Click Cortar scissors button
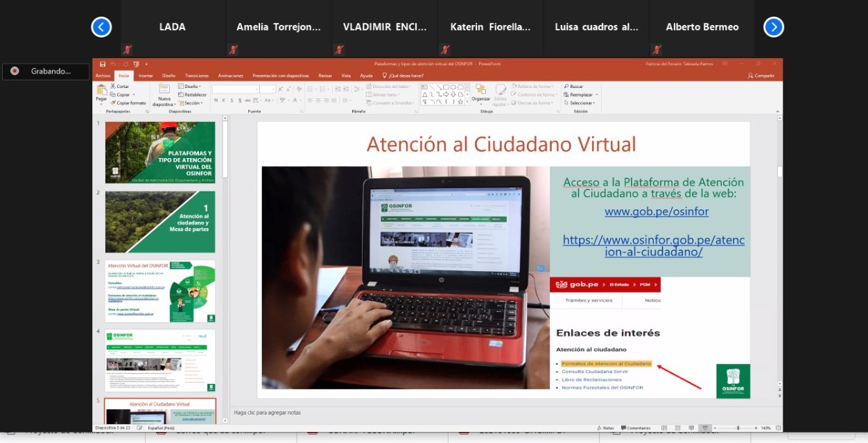 [x=119, y=87]
